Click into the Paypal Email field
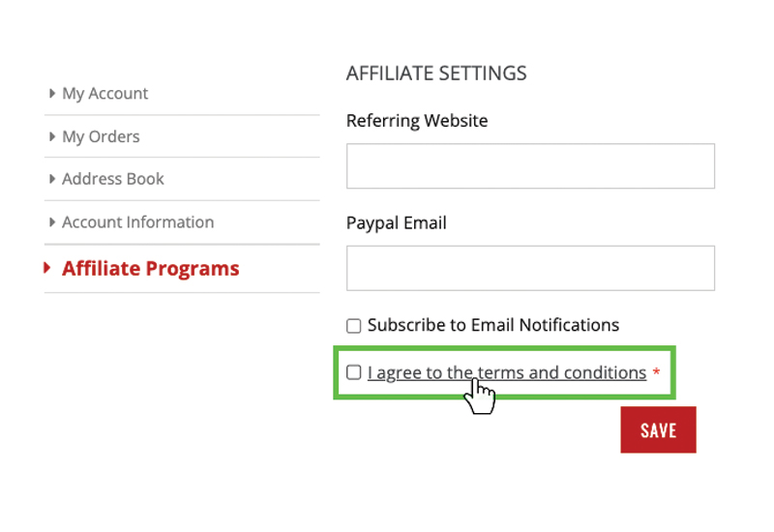The image size is (774, 532). (x=530, y=268)
